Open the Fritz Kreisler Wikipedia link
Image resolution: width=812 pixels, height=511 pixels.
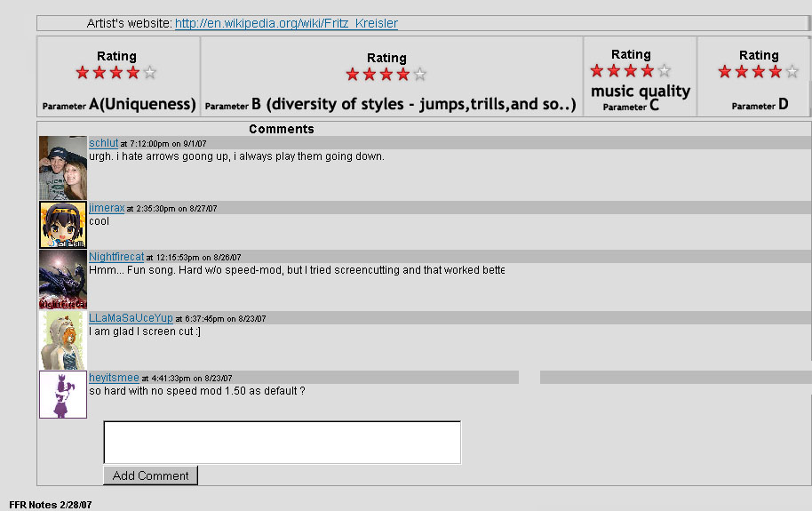coord(286,23)
